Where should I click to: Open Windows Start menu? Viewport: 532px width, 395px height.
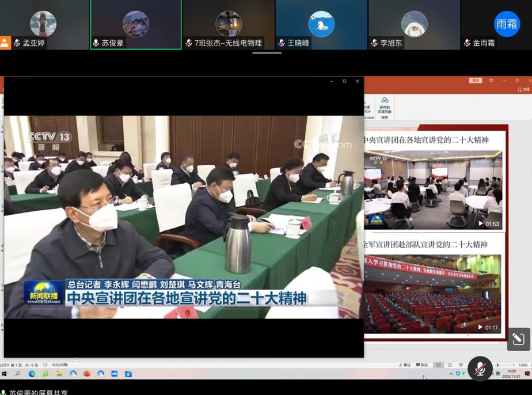point(5,374)
